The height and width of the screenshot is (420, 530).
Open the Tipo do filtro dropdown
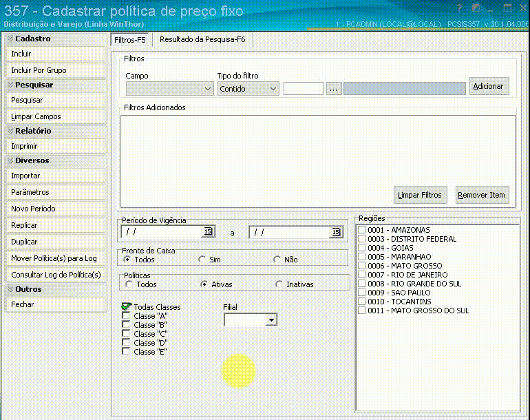click(248, 89)
